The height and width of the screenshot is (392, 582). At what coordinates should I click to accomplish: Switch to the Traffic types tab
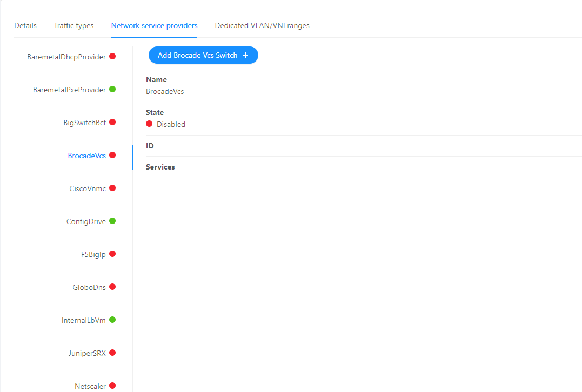click(73, 25)
